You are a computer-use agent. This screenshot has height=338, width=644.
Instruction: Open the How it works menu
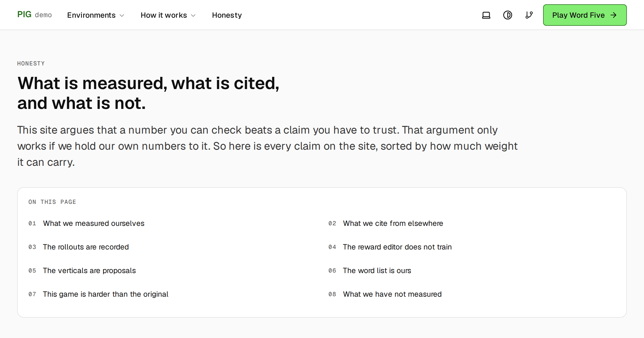click(x=168, y=15)
